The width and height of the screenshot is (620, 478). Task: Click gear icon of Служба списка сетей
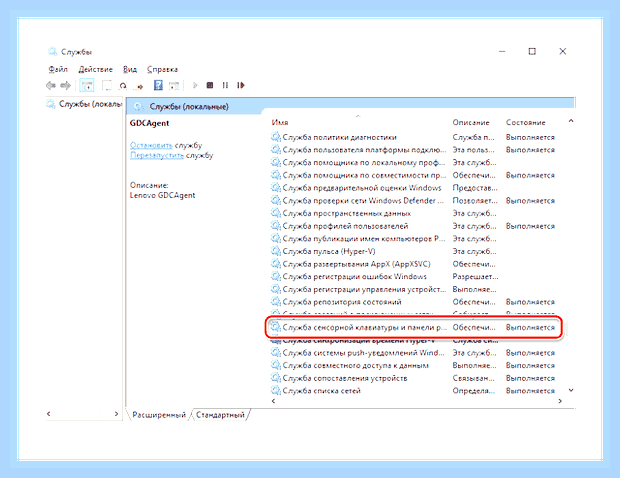(x=276, y=391)
